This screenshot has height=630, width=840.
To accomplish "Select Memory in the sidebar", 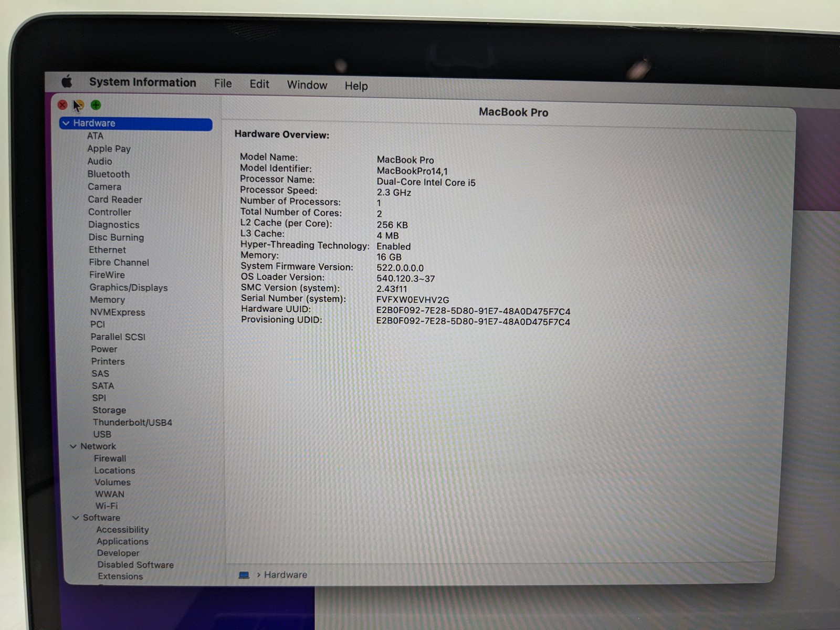I will (x=107, y=300).
